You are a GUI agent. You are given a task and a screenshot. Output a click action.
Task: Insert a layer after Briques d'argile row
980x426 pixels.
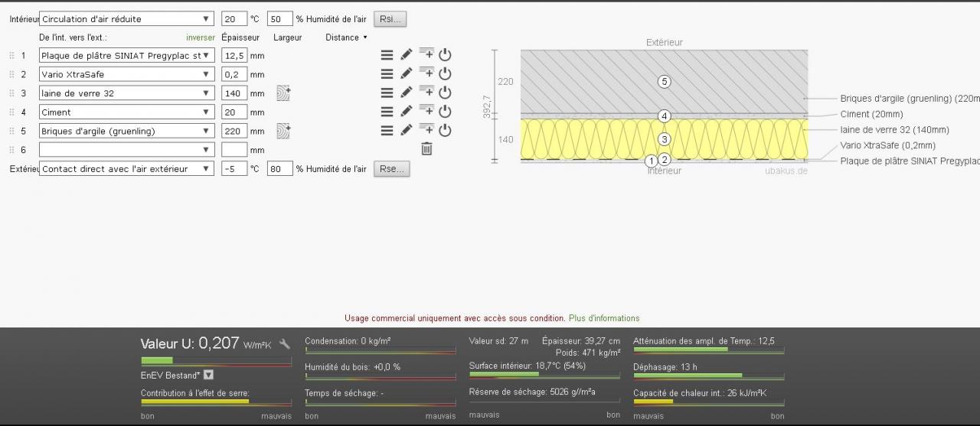click(426, 130)
